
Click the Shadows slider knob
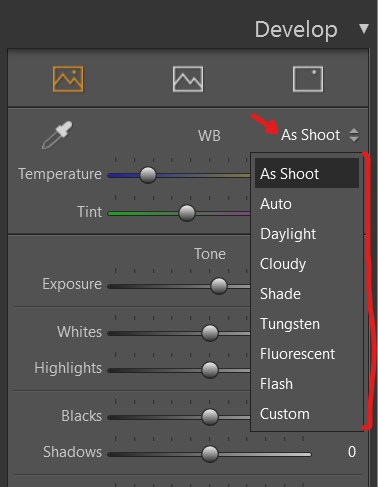coord(210,454)
